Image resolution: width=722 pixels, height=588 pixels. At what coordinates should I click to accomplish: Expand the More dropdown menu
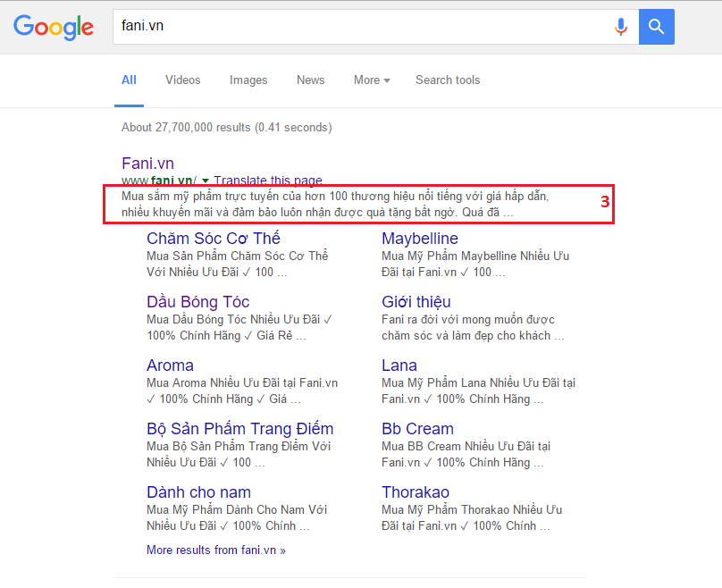pos(372,80)
